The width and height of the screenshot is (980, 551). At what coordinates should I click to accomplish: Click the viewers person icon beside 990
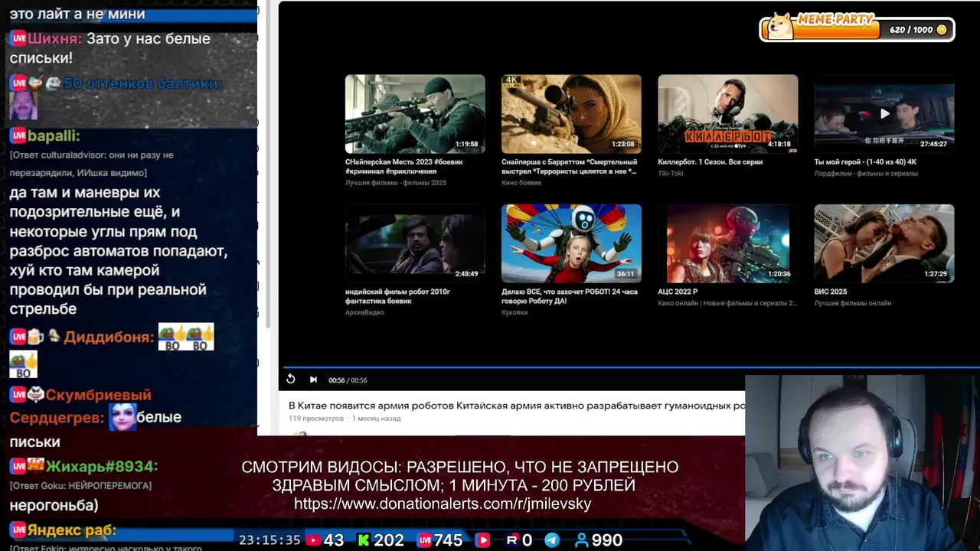582,540
